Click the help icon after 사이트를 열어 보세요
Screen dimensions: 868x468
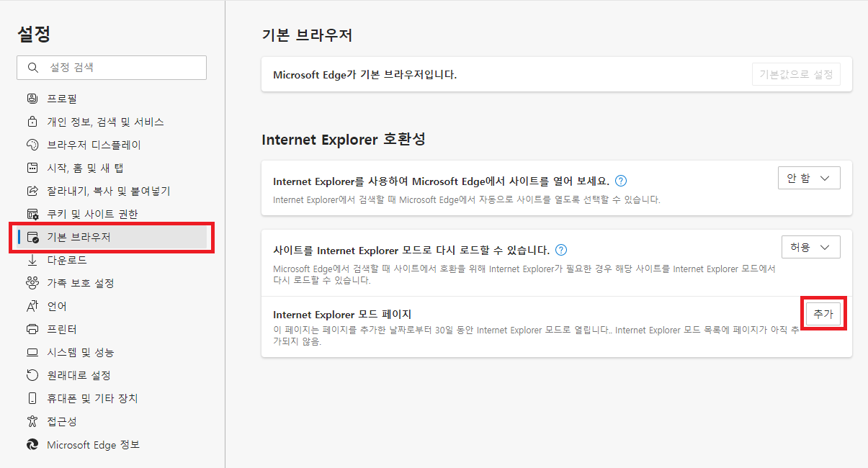(621, 181)
